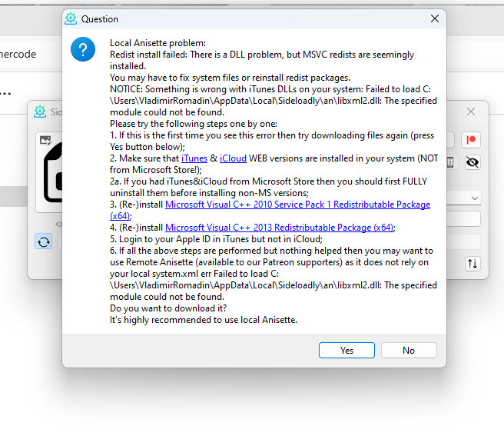Screen dimensions: 504x426
Task: Toggle the crossed-eye visibility icon in Sideloadly
Action: (472, 162)
